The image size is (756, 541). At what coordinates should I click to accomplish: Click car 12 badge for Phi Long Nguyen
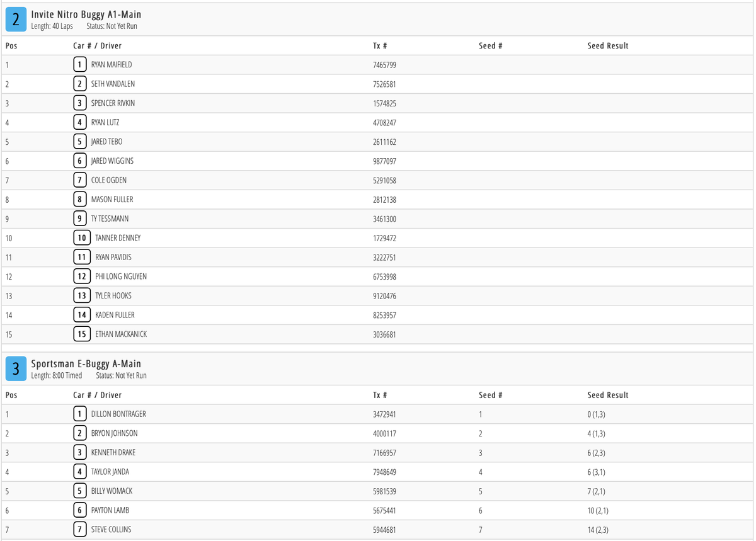82,276
